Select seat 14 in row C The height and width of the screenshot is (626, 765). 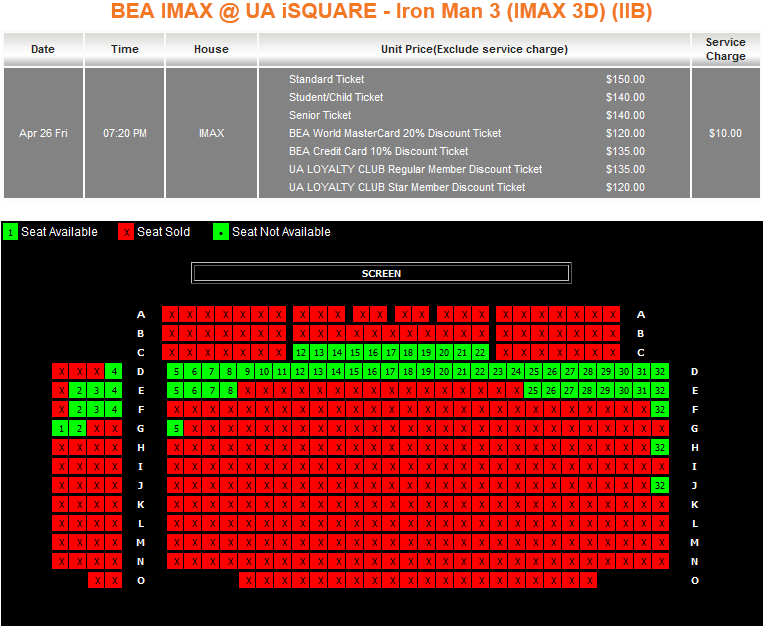(x=337, y=352)
